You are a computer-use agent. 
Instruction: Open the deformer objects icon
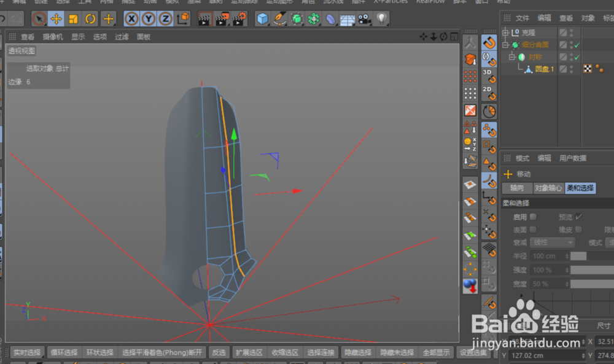pos(331,18)
